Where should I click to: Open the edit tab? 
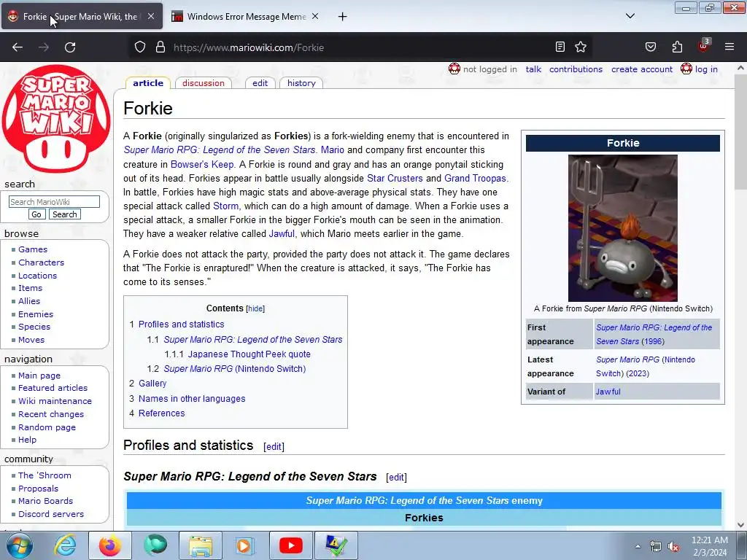260,83
